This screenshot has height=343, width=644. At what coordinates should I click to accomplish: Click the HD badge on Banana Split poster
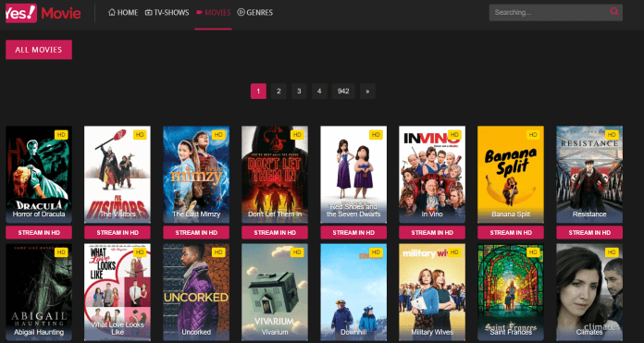tap(533, 135)
